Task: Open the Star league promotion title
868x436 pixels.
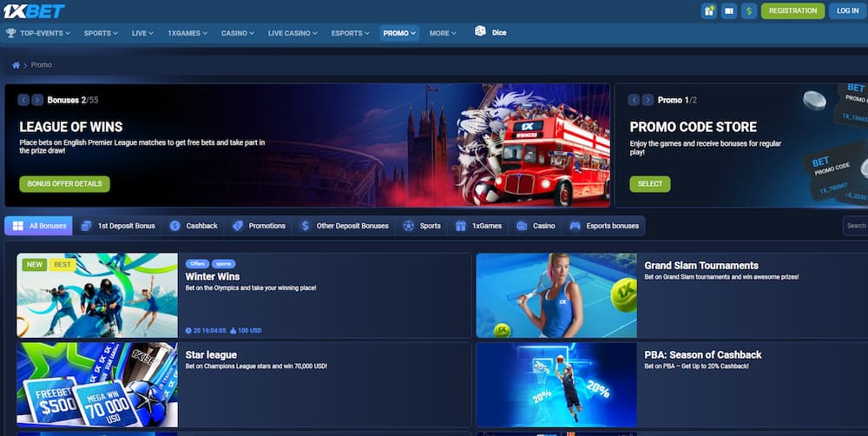Action: (x=211, y=355)
